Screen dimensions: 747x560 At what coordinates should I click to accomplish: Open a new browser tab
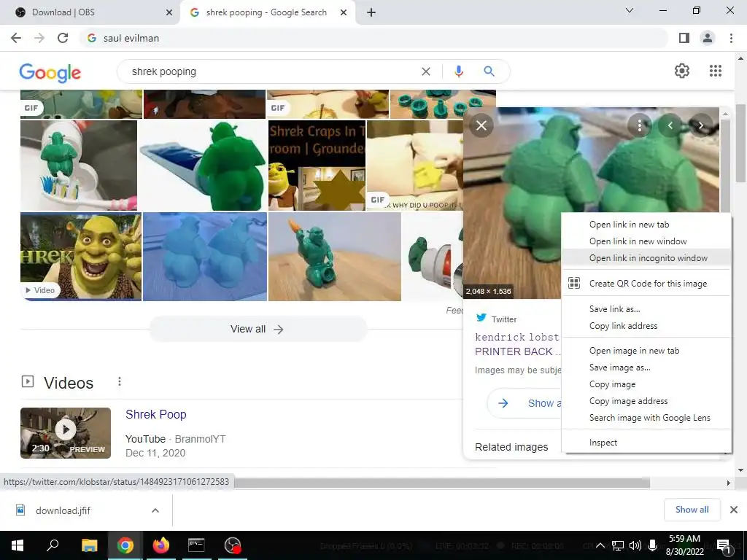coord(371,12)
